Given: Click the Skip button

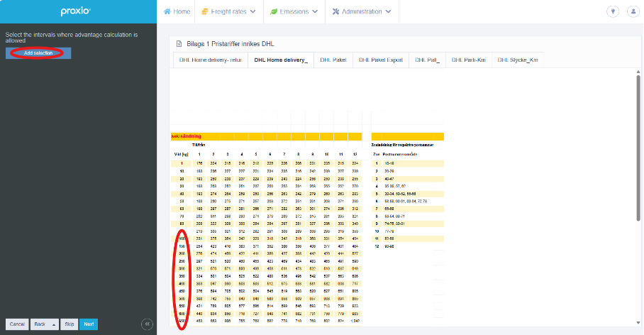Looking at the screenshot, I should click(70, 324).
